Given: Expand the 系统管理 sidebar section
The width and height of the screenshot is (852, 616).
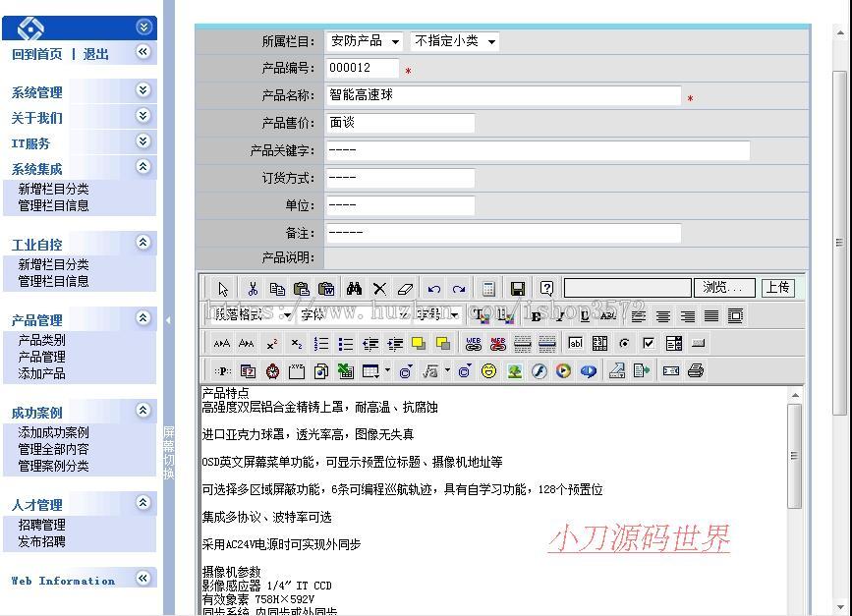Looking at the screenshot, I should click(142, 90).
